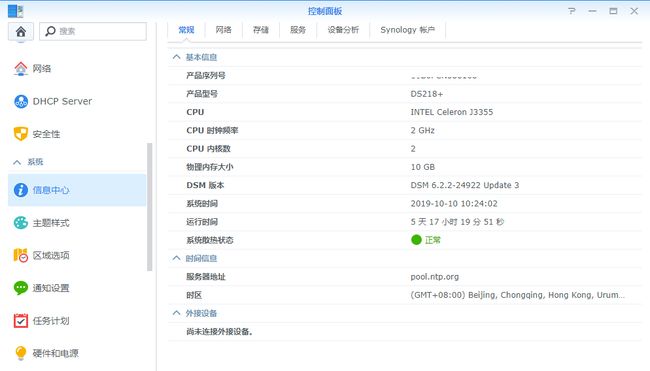Switch to the 设备分析 tab
This screenshot has height=371, width=650.
click(x=343, y=30)
